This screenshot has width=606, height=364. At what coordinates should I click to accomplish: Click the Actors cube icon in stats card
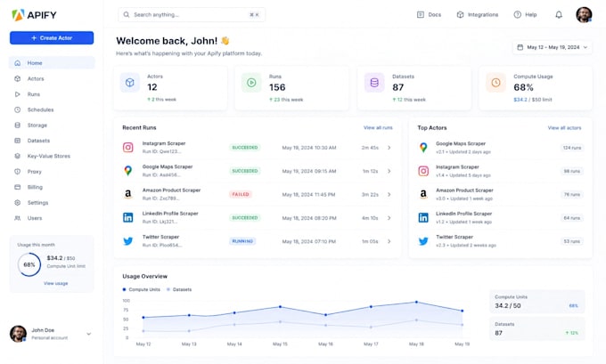[x=130, y=83]
